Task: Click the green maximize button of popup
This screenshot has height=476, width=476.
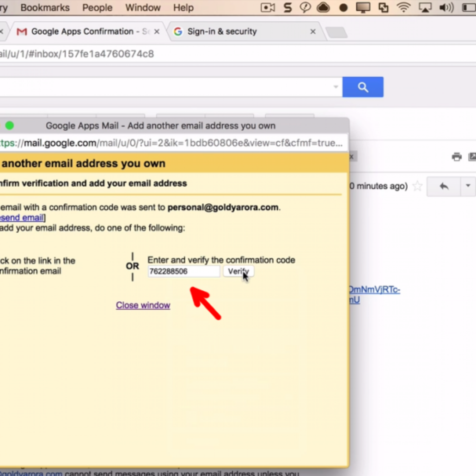Action: click(x=10, y=125)
